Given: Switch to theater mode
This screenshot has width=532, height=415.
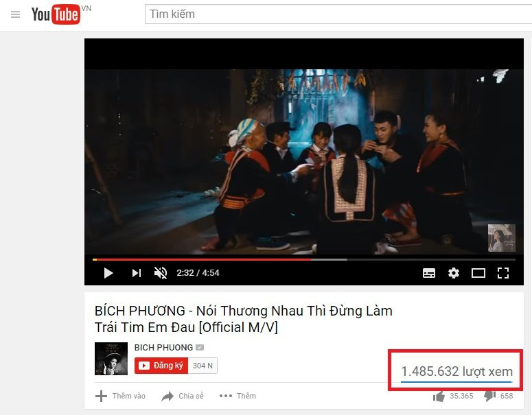Looking at the screenshot, I should [478, 273].
